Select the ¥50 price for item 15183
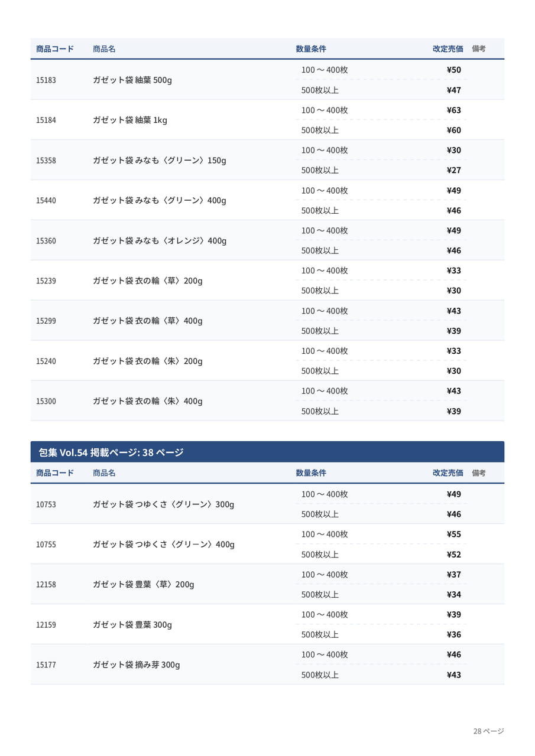 click(x=454, y=70)
